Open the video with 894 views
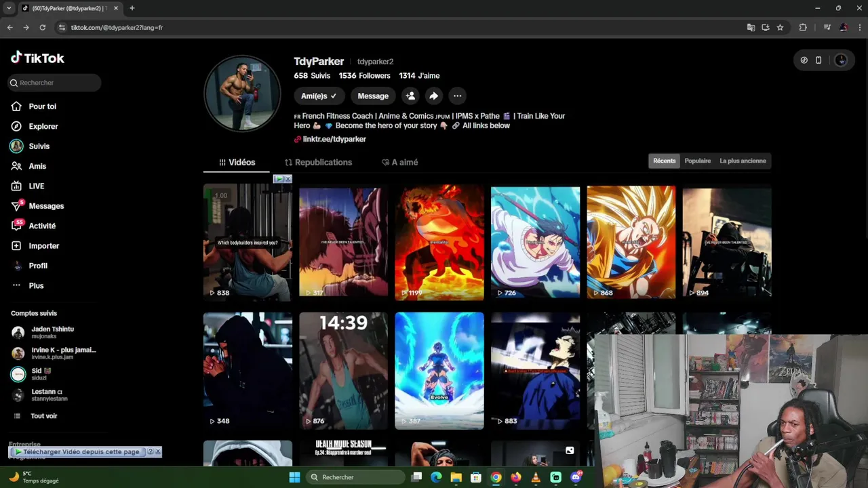The height and width of the screenshot is (488, 868). pyautogui.click(x=727, y=243)
